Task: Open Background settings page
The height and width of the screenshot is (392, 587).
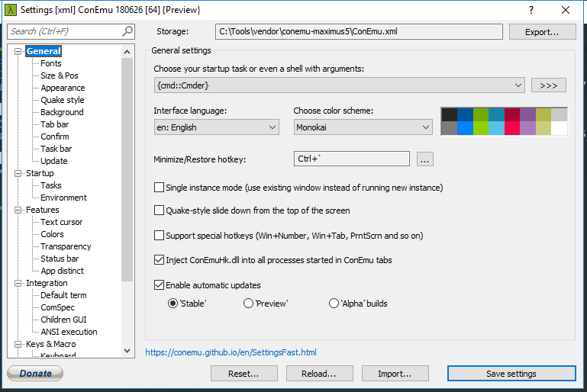Action: pyautogui.click(x=62, y=112)
